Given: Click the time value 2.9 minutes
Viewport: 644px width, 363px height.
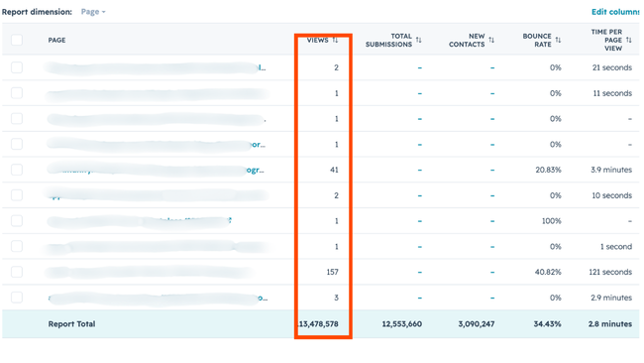Looking at the screenshot, I should (611, 298).
